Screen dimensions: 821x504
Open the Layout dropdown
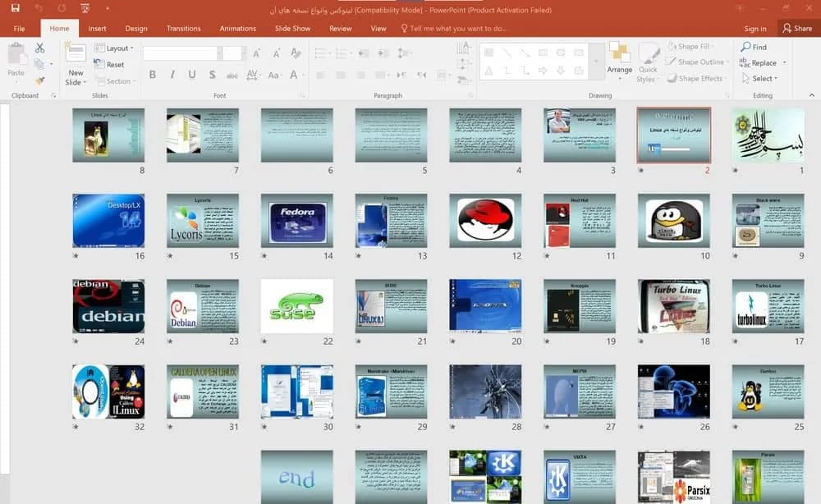pyautogui.click(x=113, y=48)
